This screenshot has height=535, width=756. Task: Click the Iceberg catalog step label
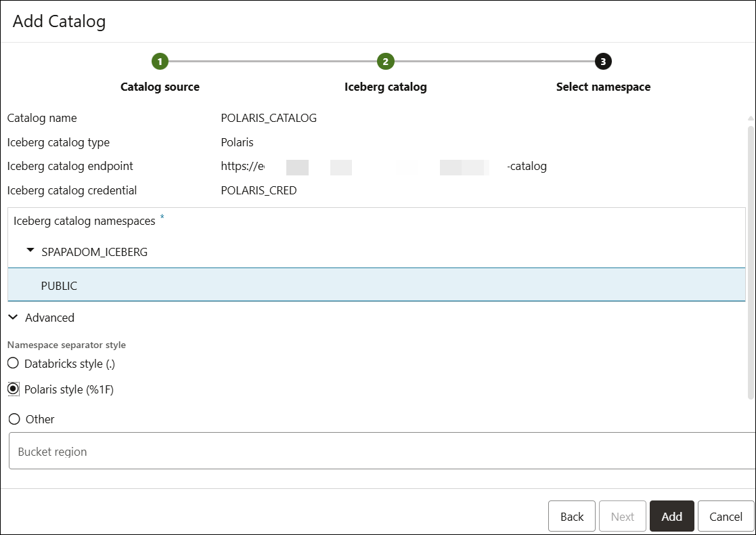(x=385, y=87)
